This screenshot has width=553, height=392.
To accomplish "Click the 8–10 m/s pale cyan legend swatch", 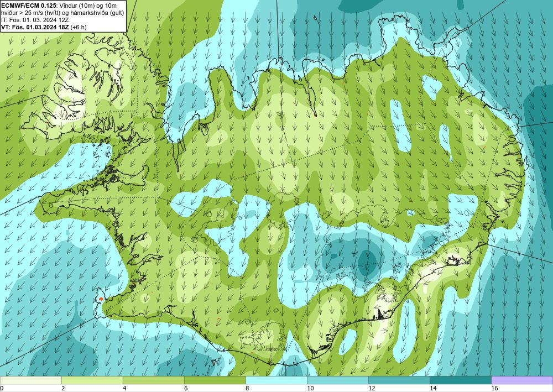I will click(x=276, y=380).
